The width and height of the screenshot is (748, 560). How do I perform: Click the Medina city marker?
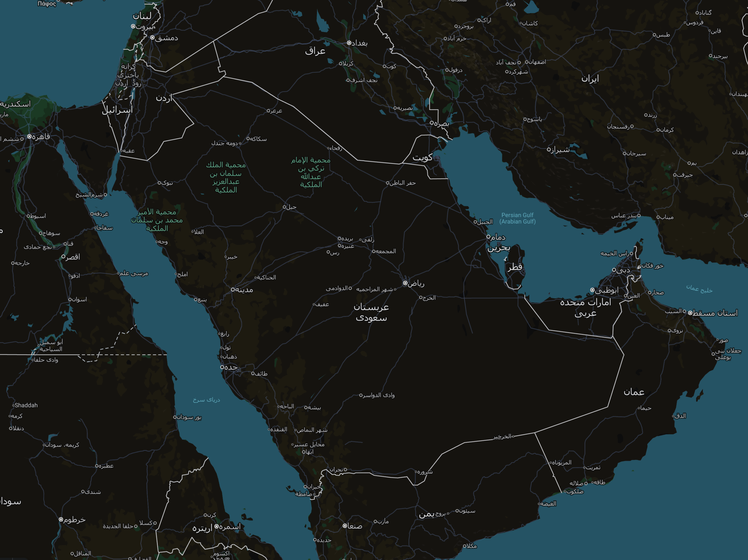[x=233, y=289]
